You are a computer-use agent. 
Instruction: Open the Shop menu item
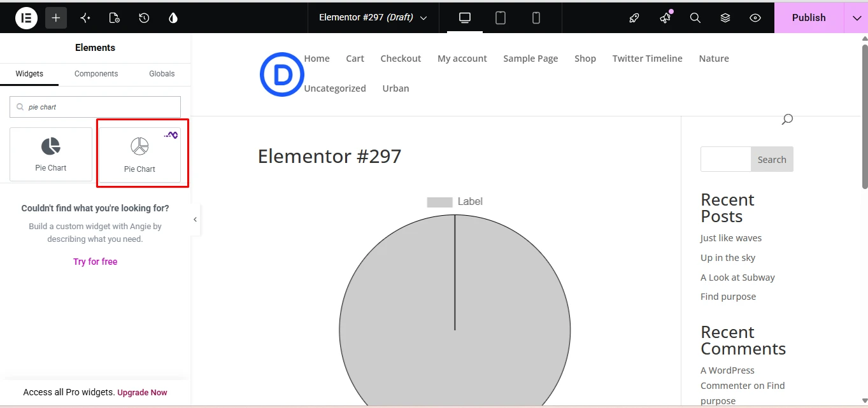(585, 59)
